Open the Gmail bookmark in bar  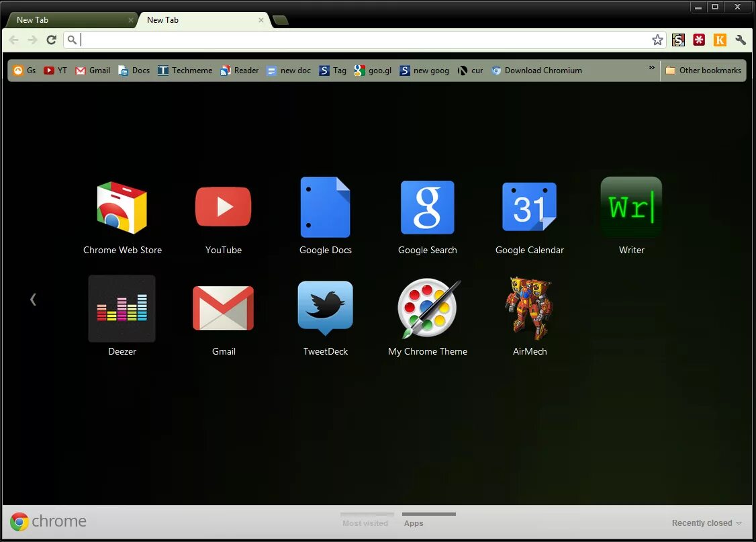93,71
